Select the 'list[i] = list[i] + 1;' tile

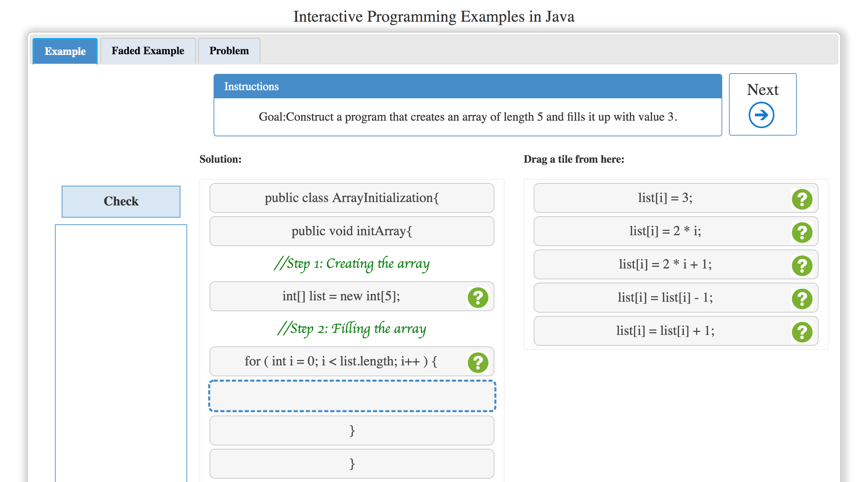tap(676, 331)
